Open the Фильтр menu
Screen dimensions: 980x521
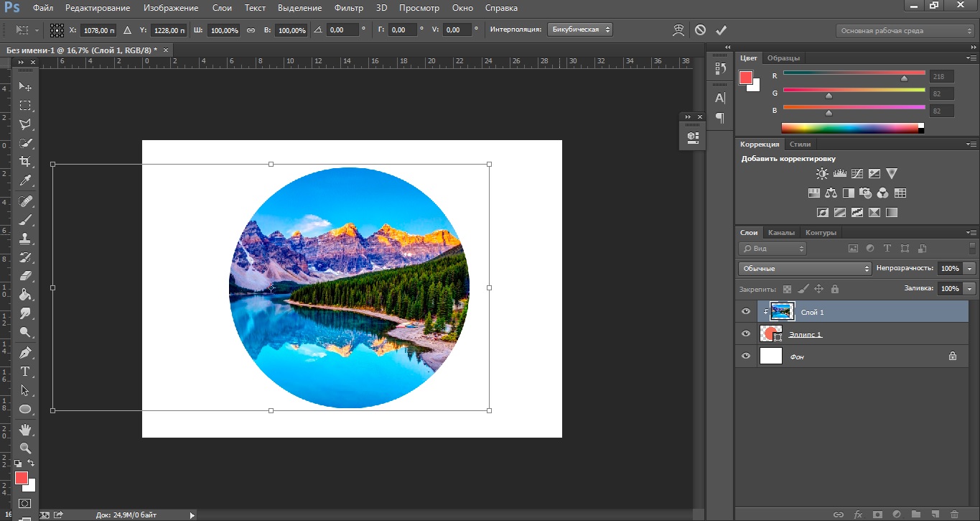tap(349, 8)
